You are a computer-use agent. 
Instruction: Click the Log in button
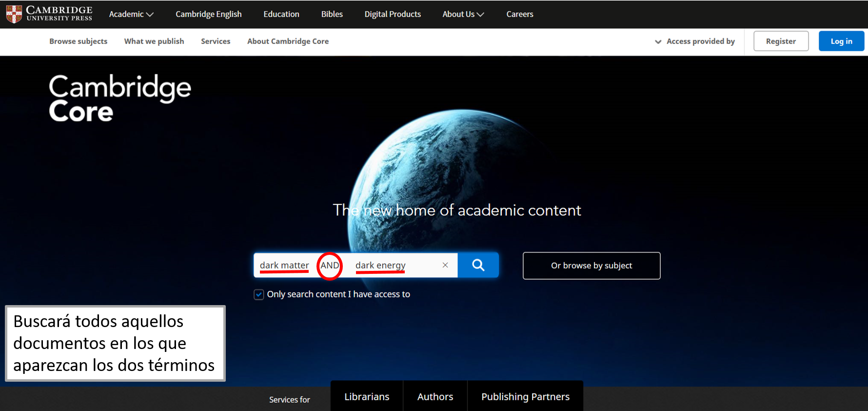click(841, 41)
